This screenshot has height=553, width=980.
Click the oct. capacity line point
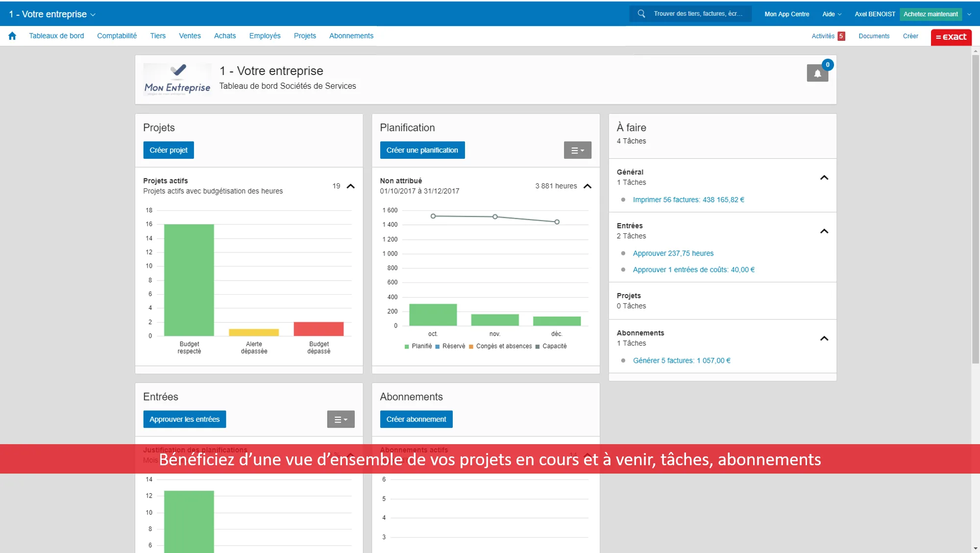tap(433, 216)
